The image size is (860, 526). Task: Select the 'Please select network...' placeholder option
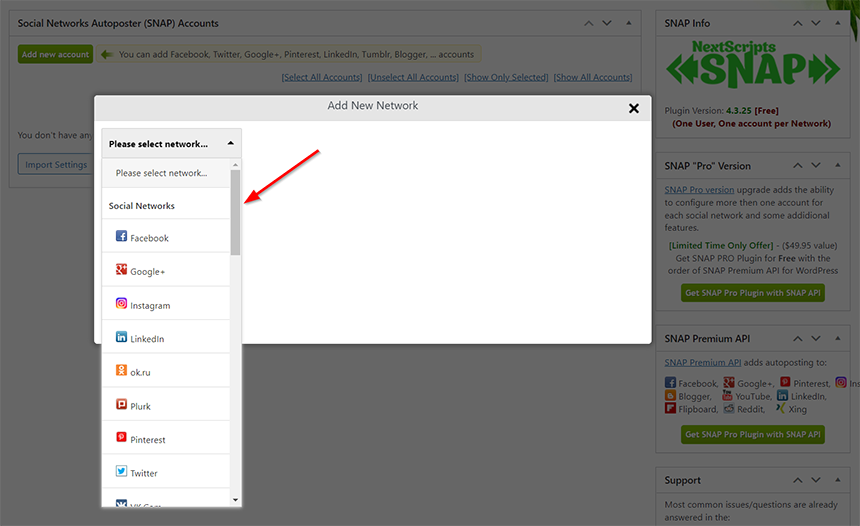(166, 173)
